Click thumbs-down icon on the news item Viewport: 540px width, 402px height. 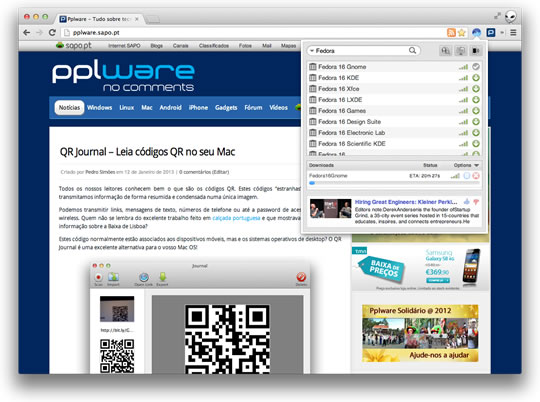[476, 202]
